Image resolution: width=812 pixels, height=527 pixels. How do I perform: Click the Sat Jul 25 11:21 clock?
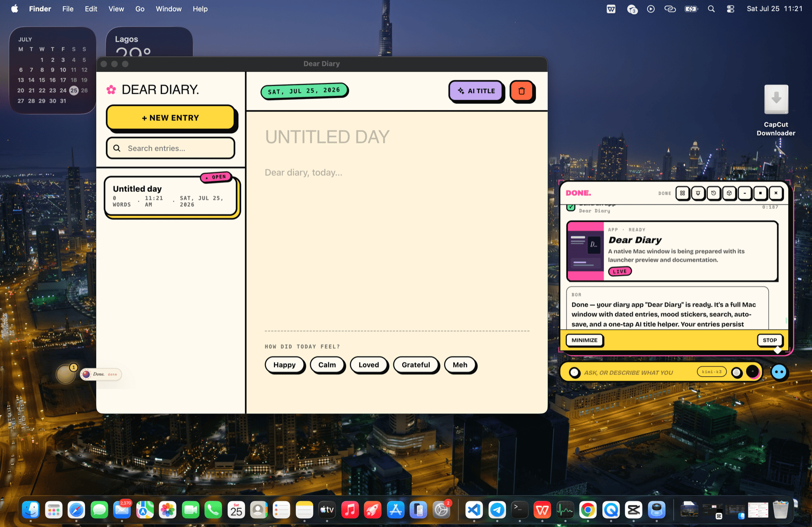pyautogui.click(x=774, y=9)
